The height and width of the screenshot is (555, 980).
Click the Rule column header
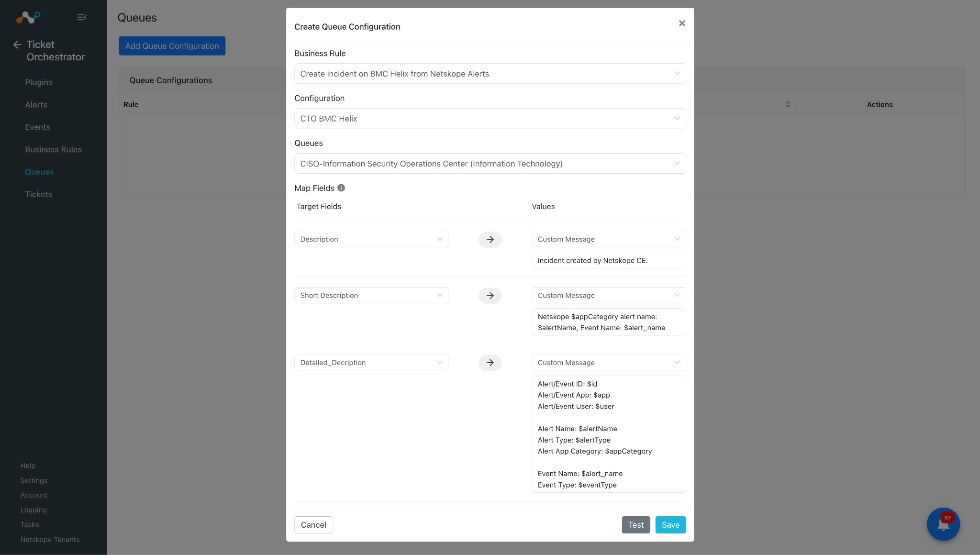131,104
